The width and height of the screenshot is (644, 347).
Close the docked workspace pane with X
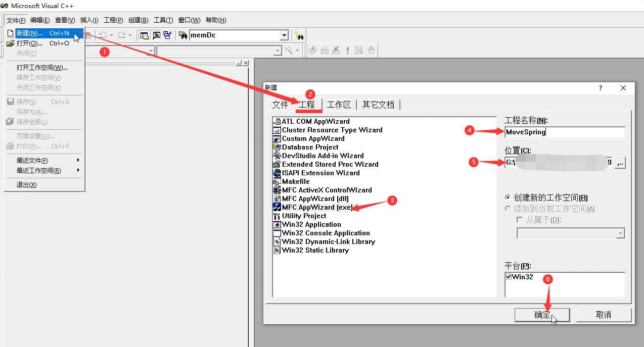246,63
